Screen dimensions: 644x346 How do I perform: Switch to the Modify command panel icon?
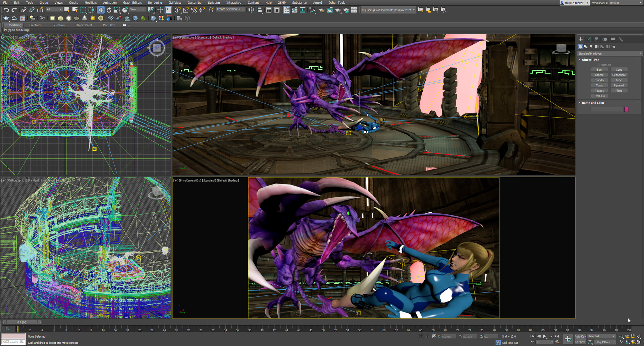pyautogui.click(x=589, y=39)
